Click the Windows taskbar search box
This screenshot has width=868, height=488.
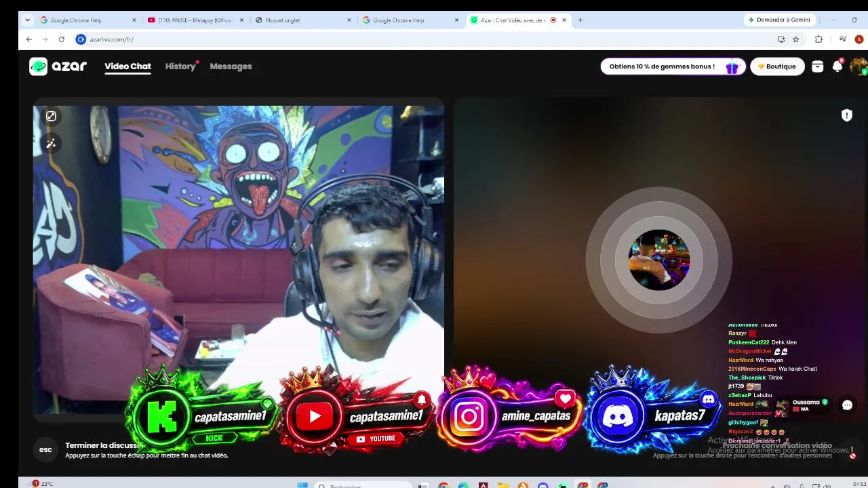click(x=363, y=485)
